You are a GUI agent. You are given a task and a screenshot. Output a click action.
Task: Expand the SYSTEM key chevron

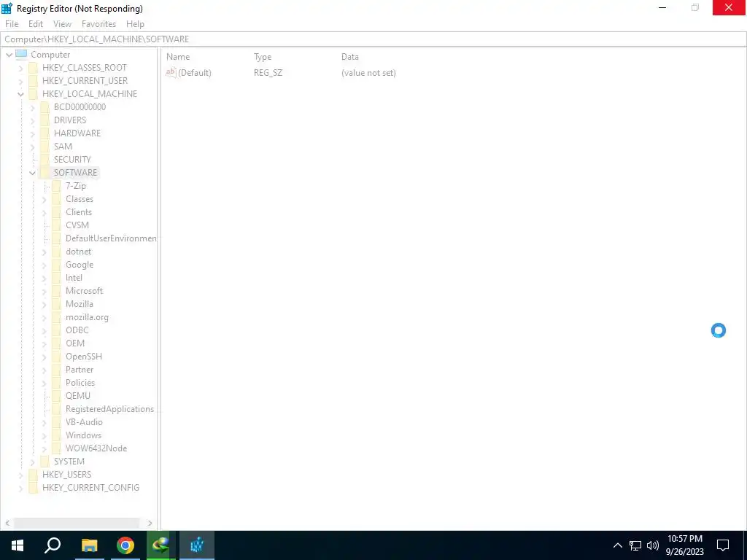tap(32, 462)
